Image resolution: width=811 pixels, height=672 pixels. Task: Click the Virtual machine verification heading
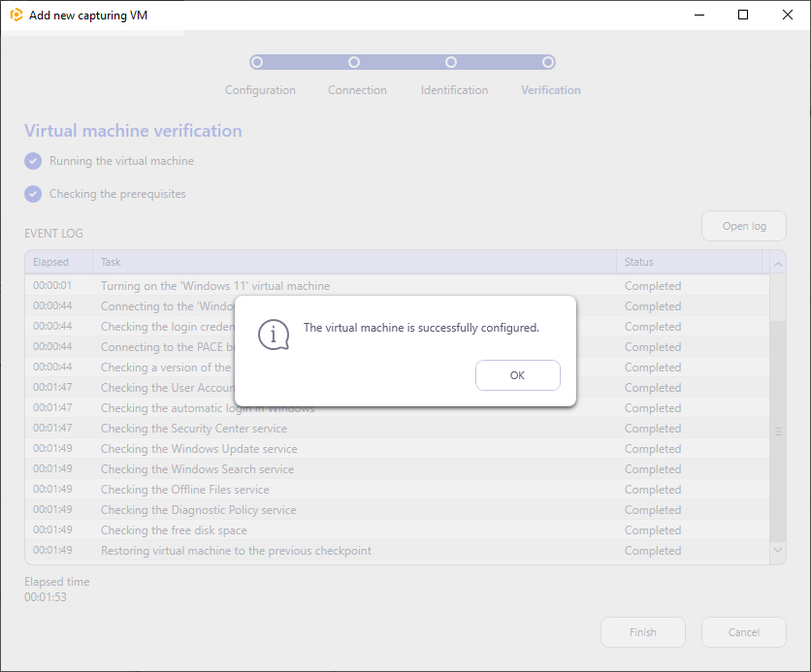coord(133,131)
